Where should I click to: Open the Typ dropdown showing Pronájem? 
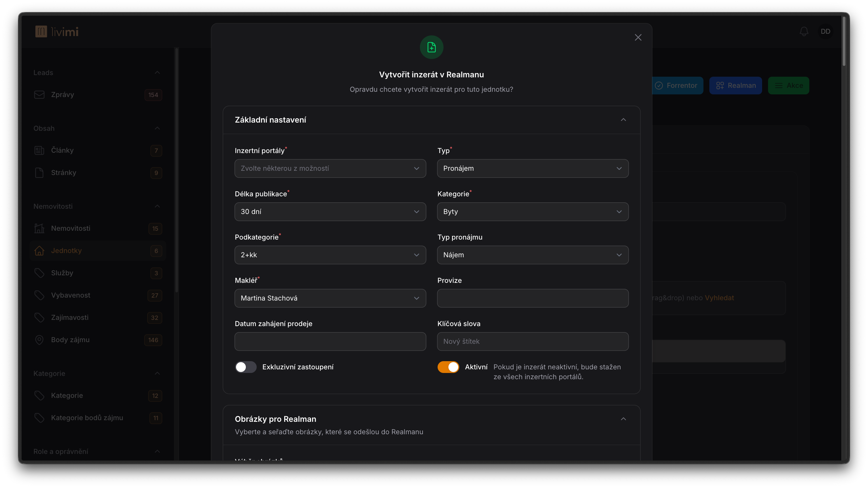[x=533, y=168]
